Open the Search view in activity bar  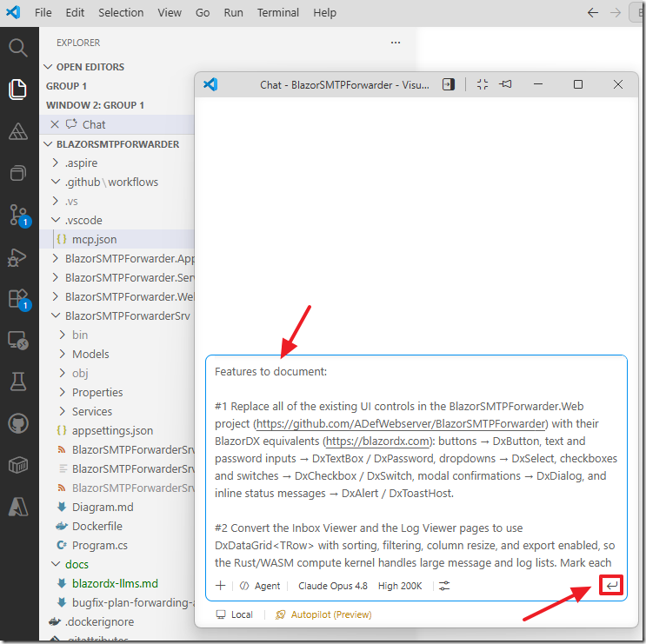pyautogui.click(x=17, y=48)
